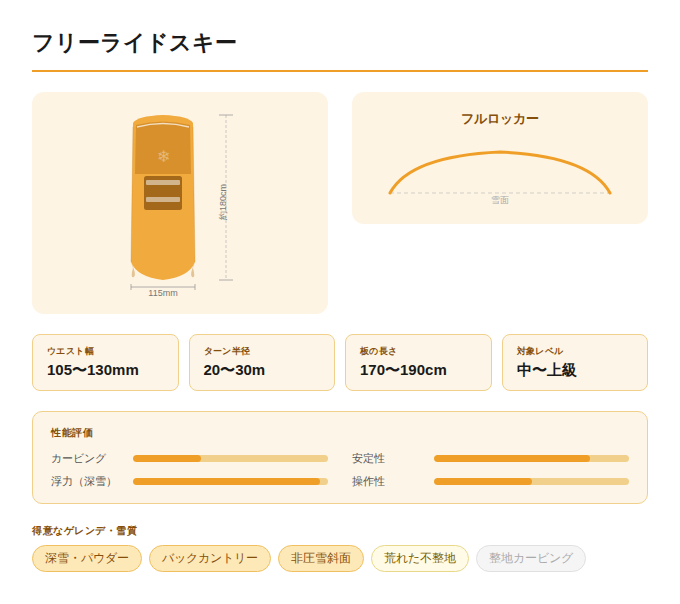Screen dimensions: 680x604
Task: Select the 荒れた不整地 tag
Action: point(420,558)
